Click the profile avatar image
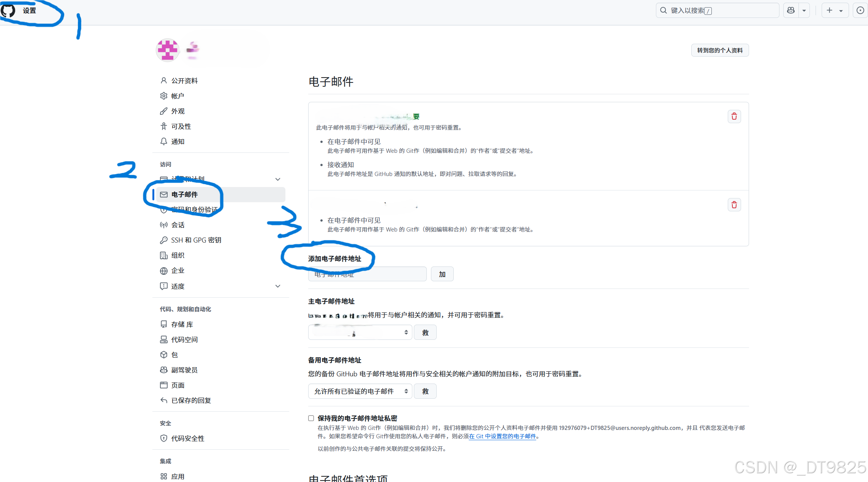Image resolution: width=868 pixels, height=482 pixels. (x=167, y=50)
